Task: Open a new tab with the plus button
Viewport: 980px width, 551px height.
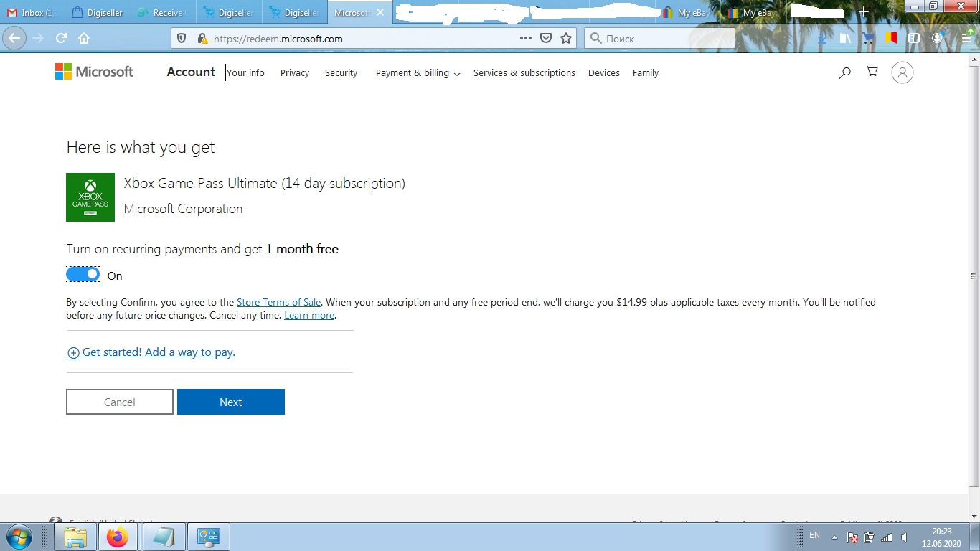Action: pyautogui.click(x=864, y=12)
